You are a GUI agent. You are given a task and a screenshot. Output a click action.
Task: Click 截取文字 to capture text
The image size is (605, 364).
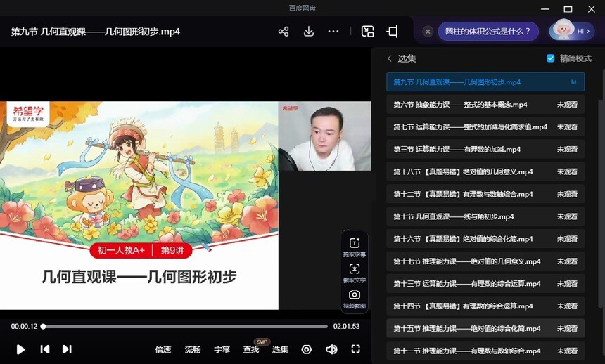pos(355,273)
